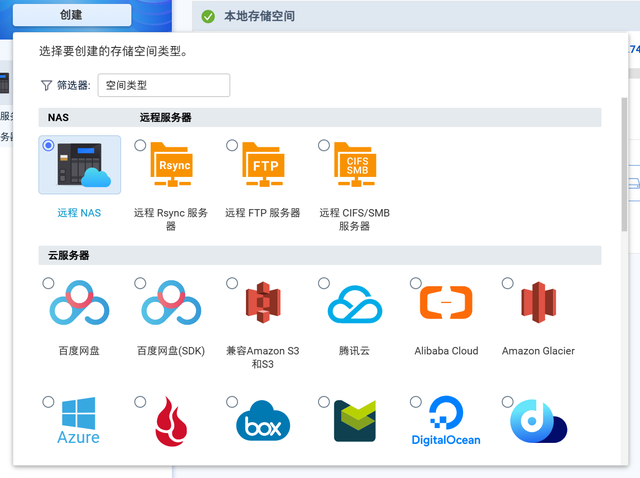Screen dimensions: 640x478
Task: Choose the Alibaba Cloud radio button
Action: [x=416, y=283]
